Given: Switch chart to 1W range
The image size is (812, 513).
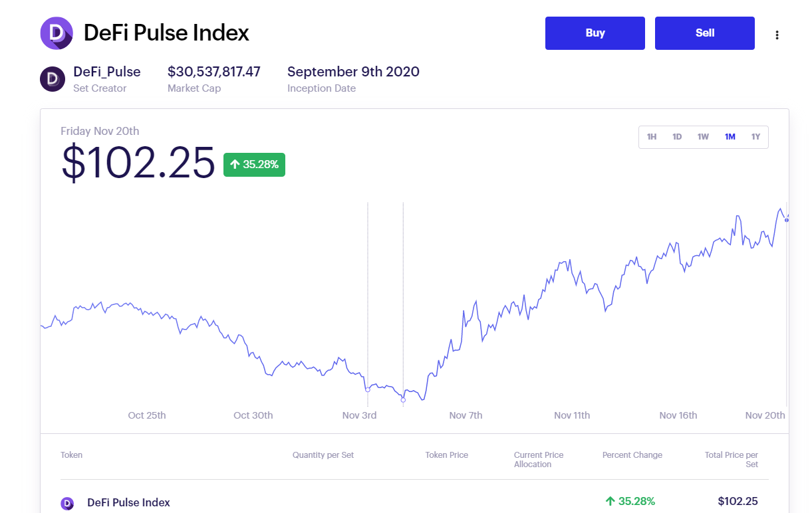Looking at the screenshot, I should click(703, 137).
